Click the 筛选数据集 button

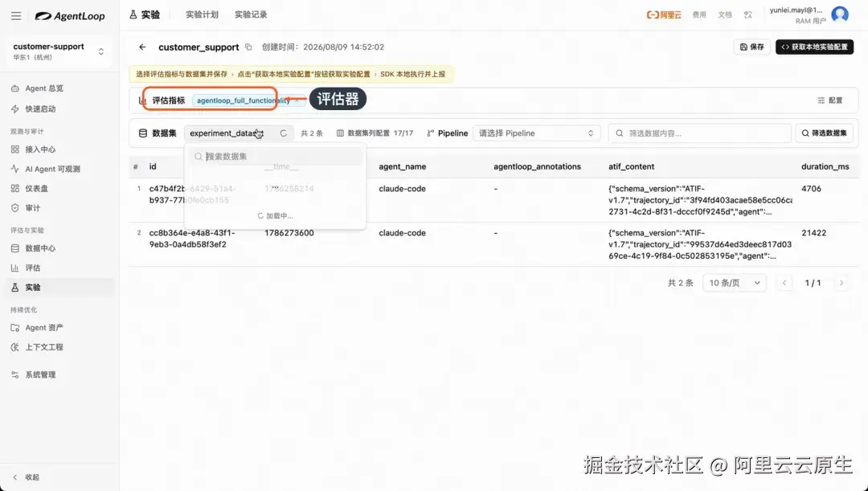coord(825,133)
